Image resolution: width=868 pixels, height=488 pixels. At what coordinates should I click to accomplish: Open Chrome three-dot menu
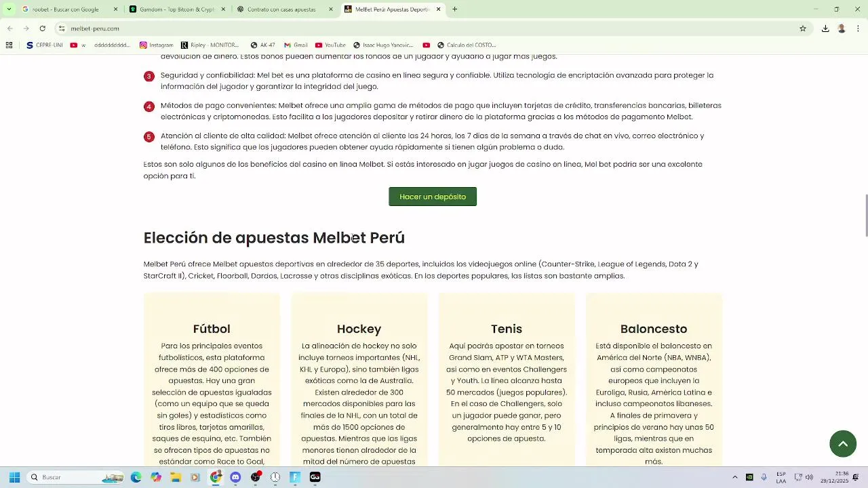(858, 28)
